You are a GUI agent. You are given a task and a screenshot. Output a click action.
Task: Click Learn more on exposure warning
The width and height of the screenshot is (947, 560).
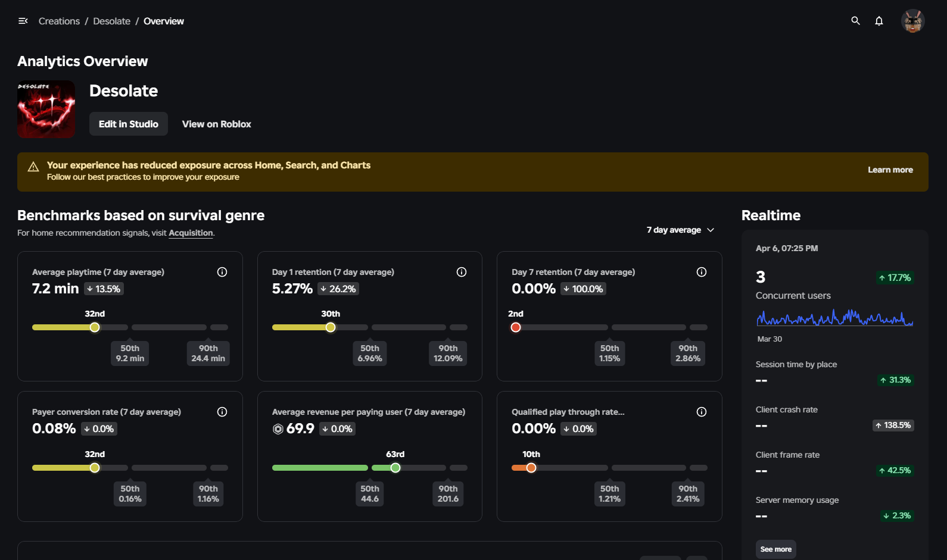pos(890,170)
